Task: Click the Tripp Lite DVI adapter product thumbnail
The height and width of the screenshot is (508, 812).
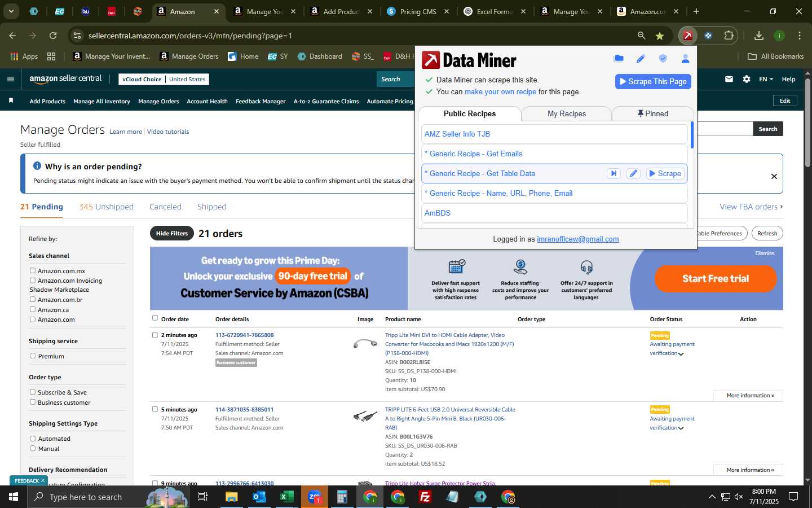Action: pyautogui.click(x=365, y=343)
